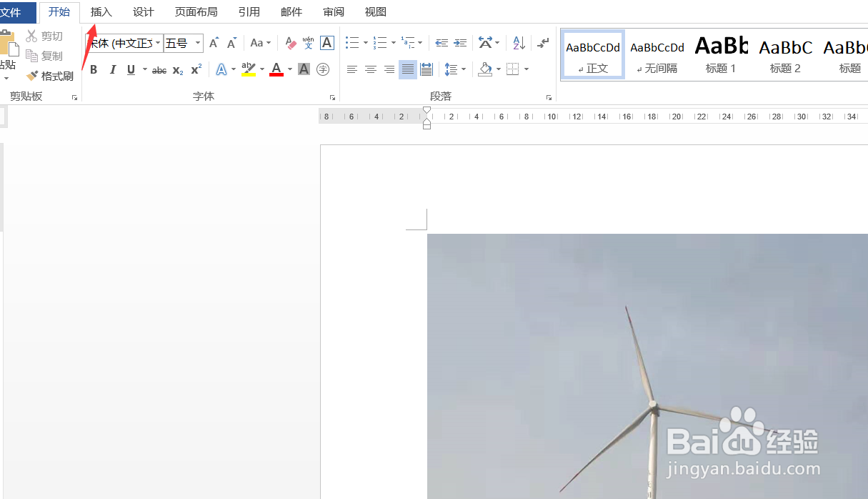Open the font name combo box
The image size is (868, 499).
[123, 43]
